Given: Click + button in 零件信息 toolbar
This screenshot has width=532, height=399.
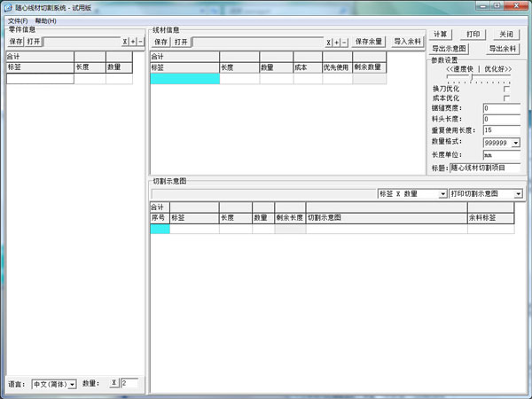Looking at the screenshot, I should tap(133, 42).
